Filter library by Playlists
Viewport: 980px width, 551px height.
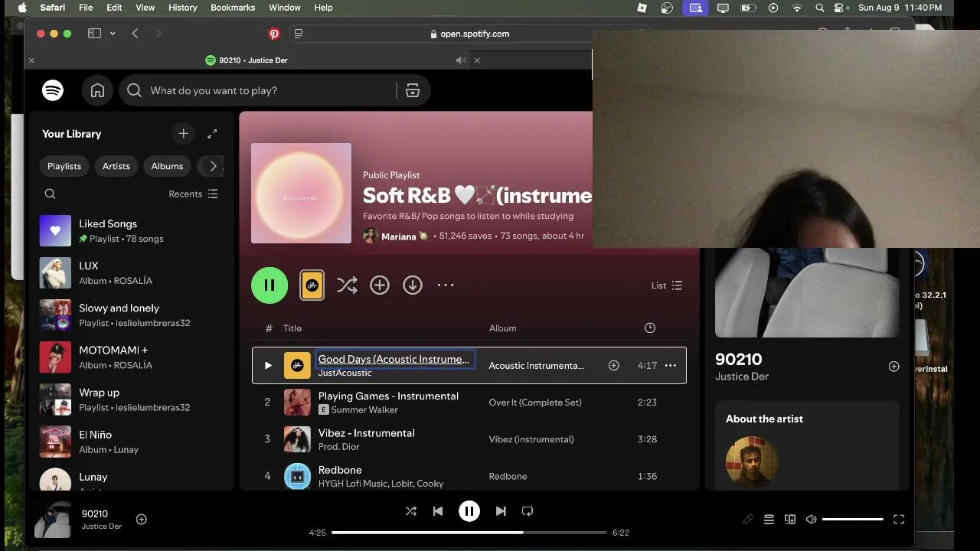coord(64,166)
